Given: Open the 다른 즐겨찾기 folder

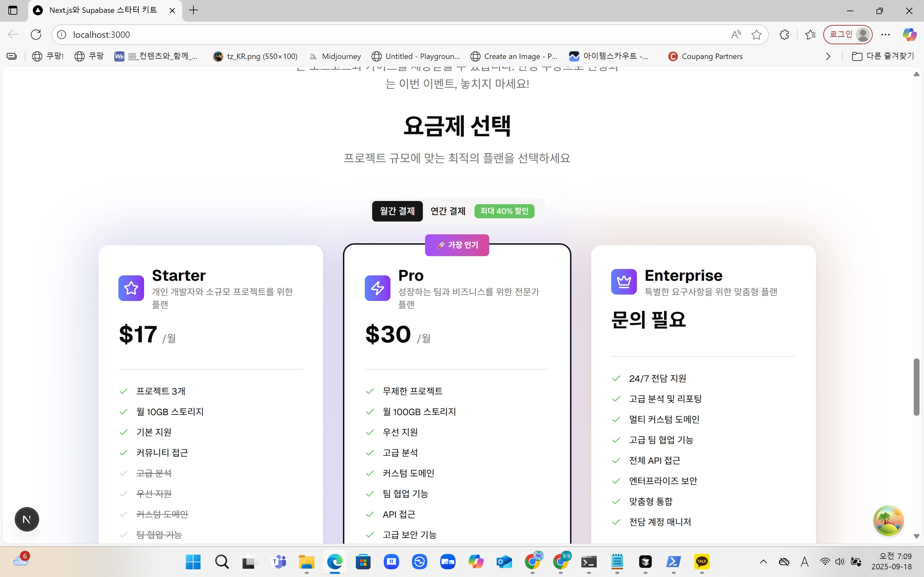Looking at the screenshot, I should (883, 56).
